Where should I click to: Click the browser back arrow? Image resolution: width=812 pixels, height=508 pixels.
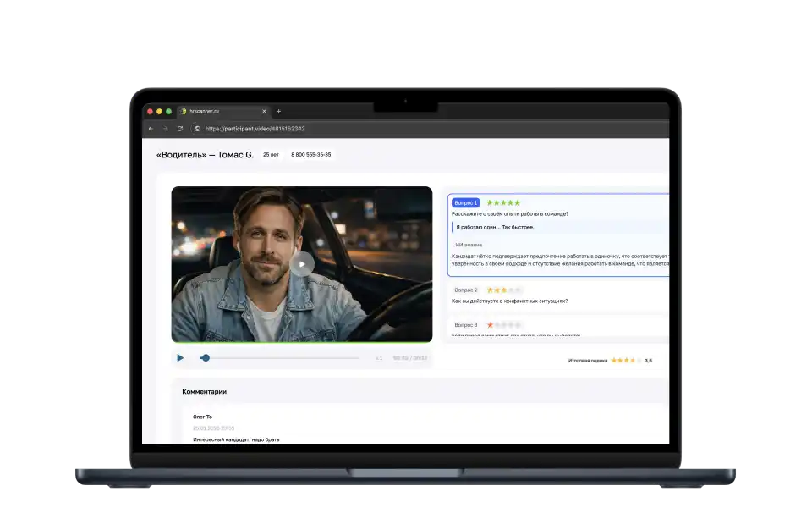click(x=151, y=129)
